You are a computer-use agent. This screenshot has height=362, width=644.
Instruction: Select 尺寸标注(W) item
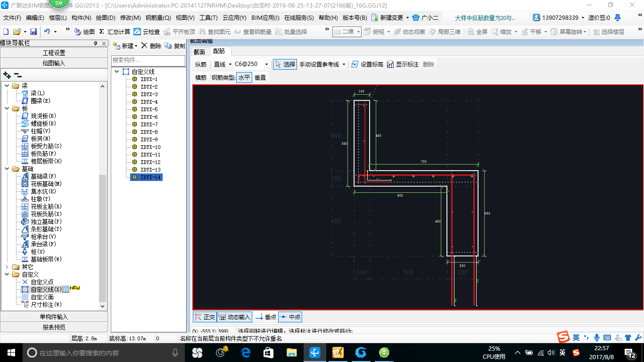click(x=41, y=304)
